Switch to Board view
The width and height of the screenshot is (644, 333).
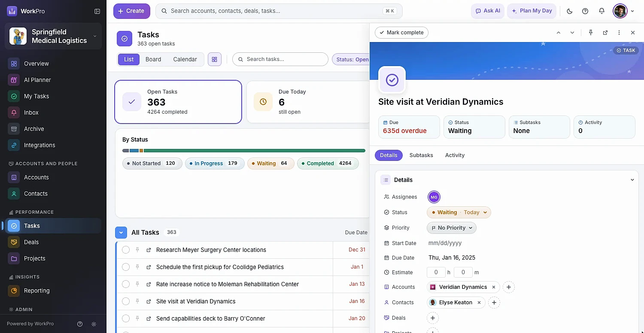pyautogui.click(x=153, y=59)
